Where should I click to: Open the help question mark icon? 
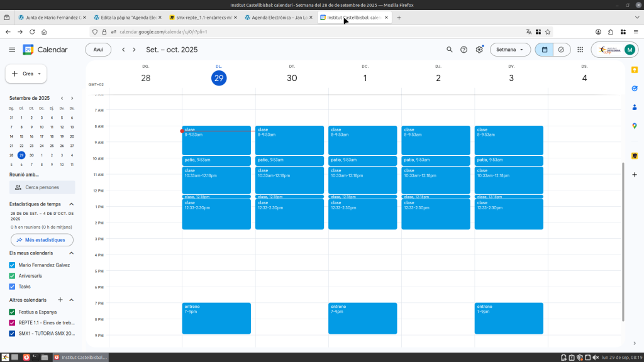tap(464, 50)
